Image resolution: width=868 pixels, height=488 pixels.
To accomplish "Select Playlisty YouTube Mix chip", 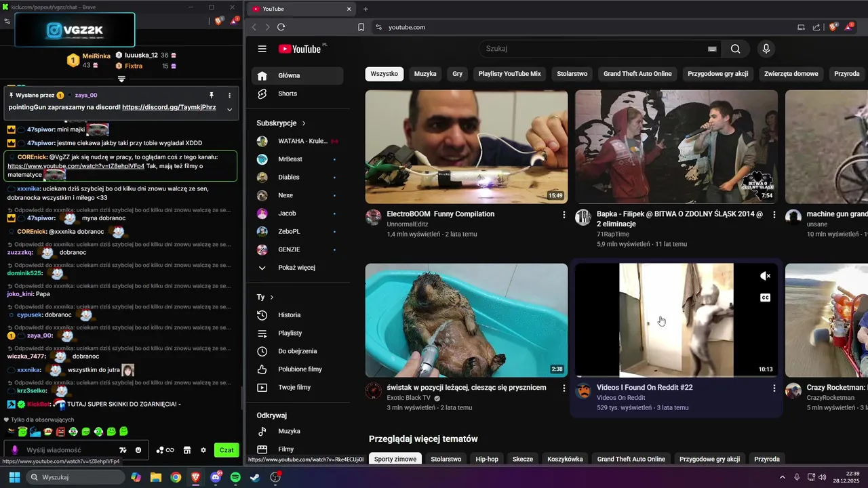I will click(510, 74).
